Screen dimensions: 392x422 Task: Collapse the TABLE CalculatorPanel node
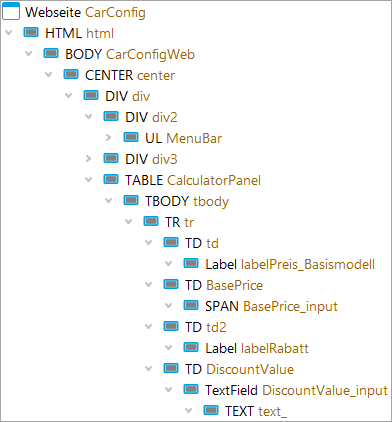tap(88, 180)
